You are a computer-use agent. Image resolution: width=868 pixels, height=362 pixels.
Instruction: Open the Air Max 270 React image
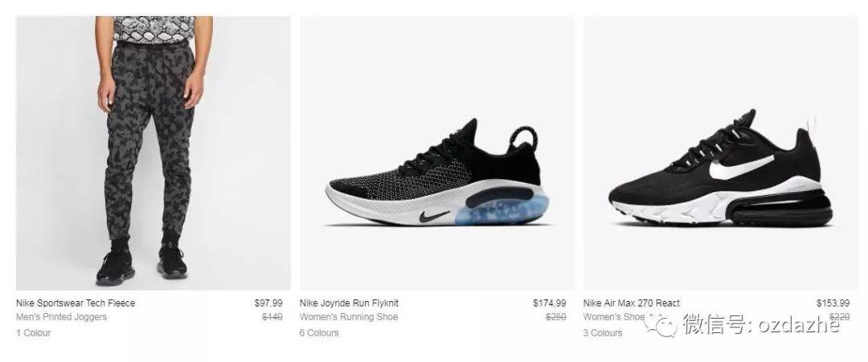tap(721, 153)
